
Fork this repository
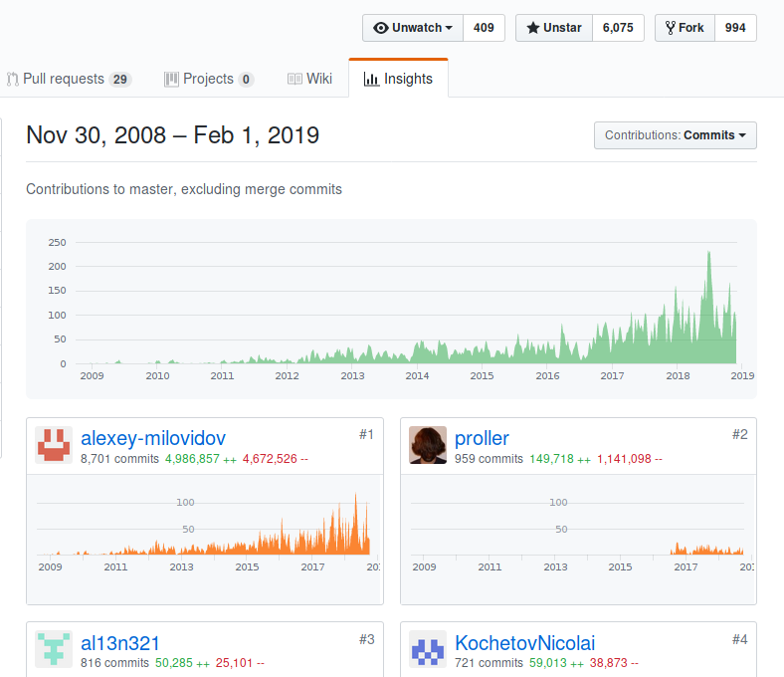pyautogui.click(x=684, y=28)
